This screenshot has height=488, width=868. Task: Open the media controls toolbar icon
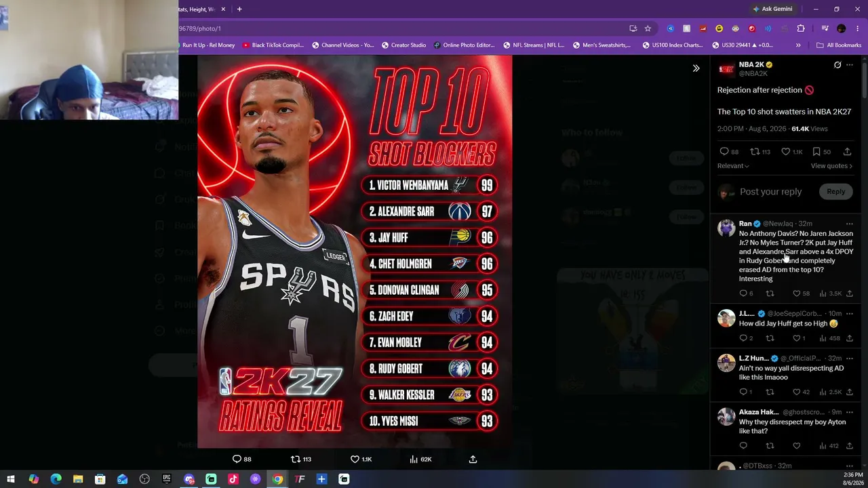[x=825, y=28]
